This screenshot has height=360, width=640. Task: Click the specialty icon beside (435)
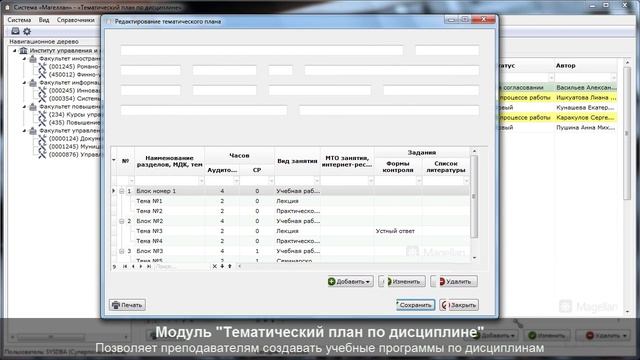click(x=42, y=122)
